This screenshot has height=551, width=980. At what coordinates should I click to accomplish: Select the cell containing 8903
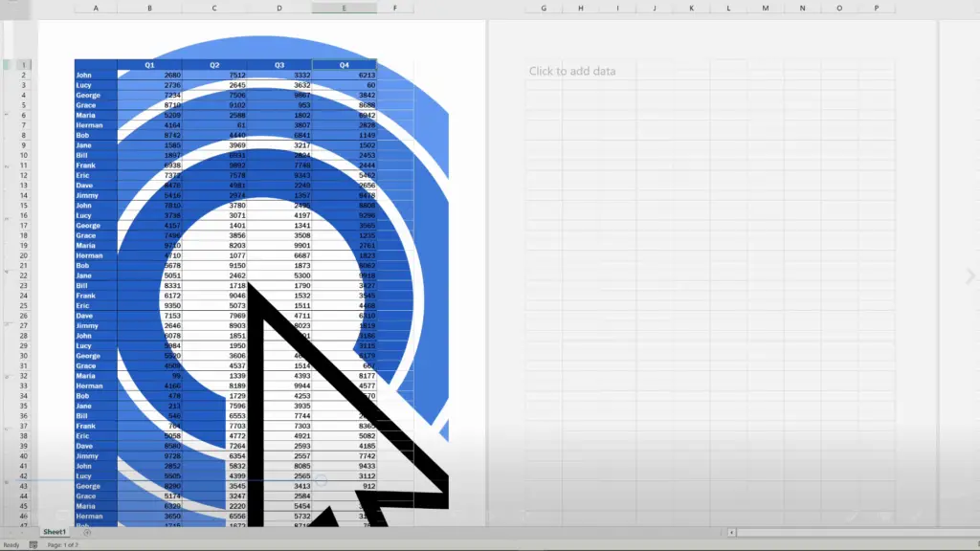pyautogui.click(x=214, y=325)
